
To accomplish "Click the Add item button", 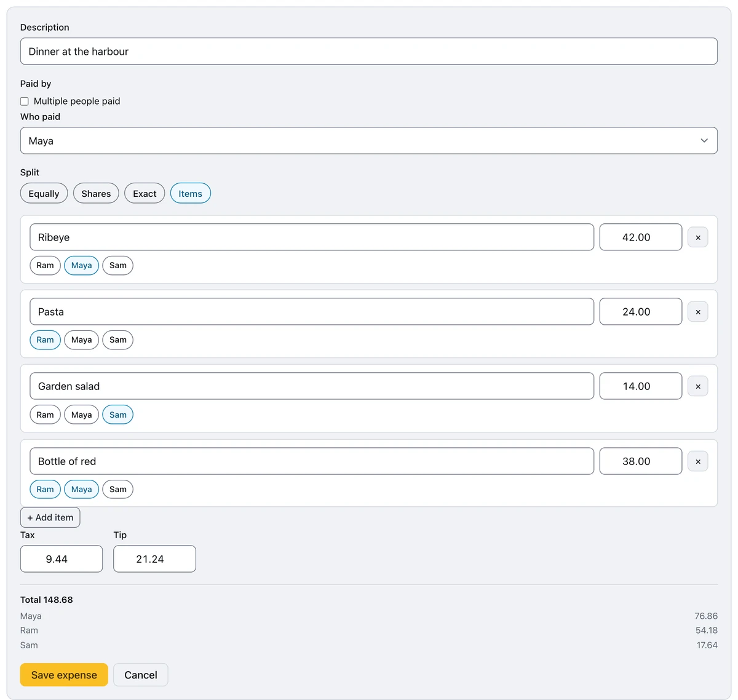I will (x=50, y=517).
